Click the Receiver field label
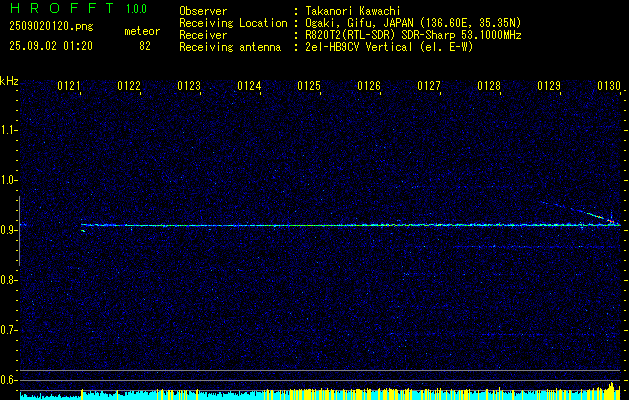 [203, 35]
